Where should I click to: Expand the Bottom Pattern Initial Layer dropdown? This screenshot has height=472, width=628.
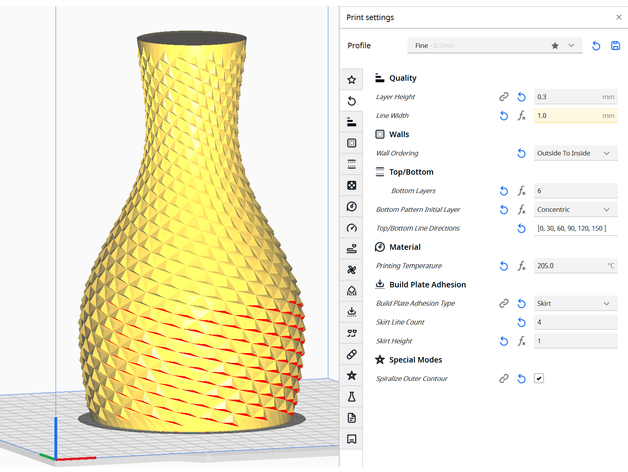575,210
